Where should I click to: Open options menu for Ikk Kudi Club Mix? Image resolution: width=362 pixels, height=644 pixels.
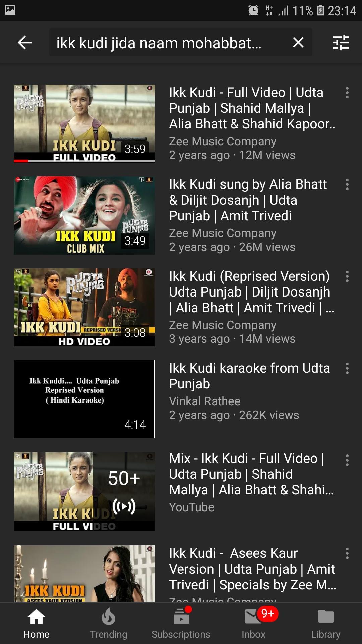coord(347,184)
